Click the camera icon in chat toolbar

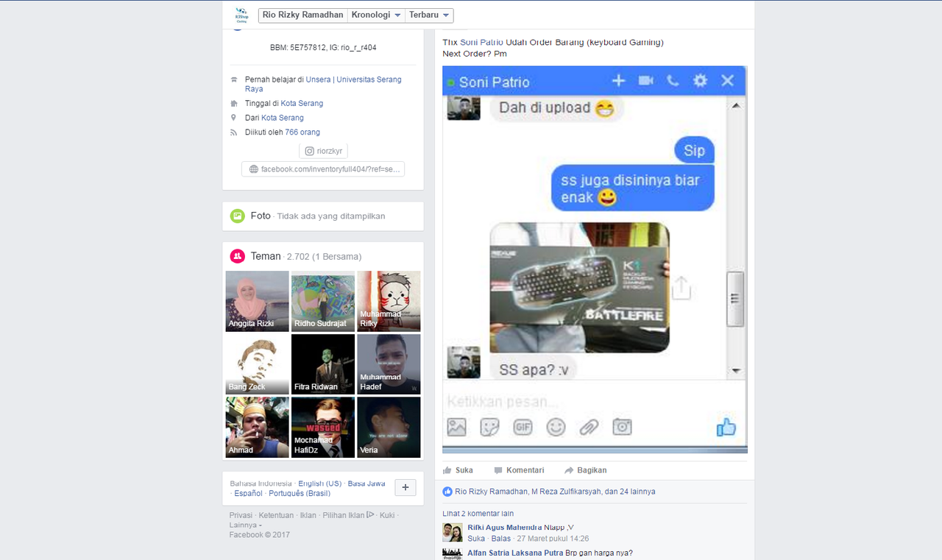coord(623,427)
